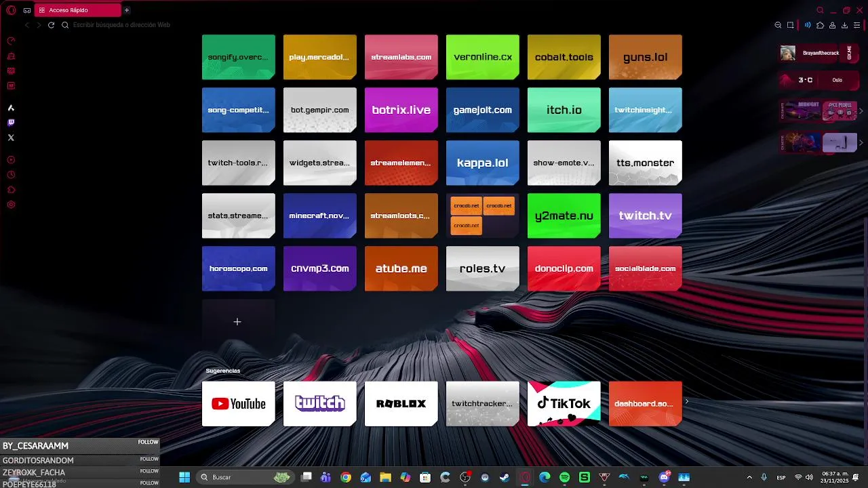
Task: Open the botrix.live speed dial tile
Action: click(401, 110)
